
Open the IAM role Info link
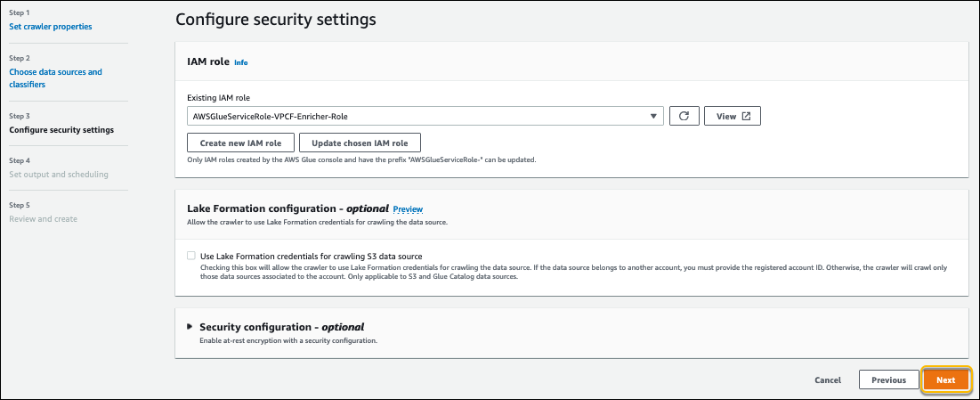(x=240, y=63)
